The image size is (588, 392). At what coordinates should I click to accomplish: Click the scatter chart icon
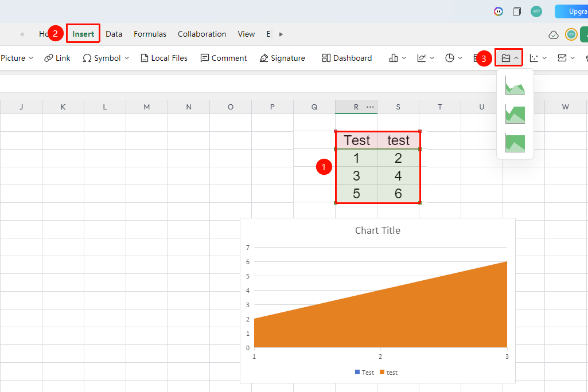pos(534,58)
